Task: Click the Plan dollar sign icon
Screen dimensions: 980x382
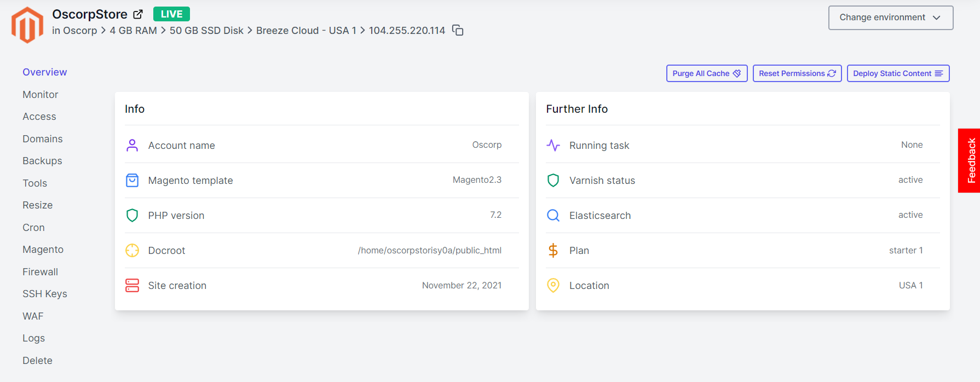Action: 553,250
